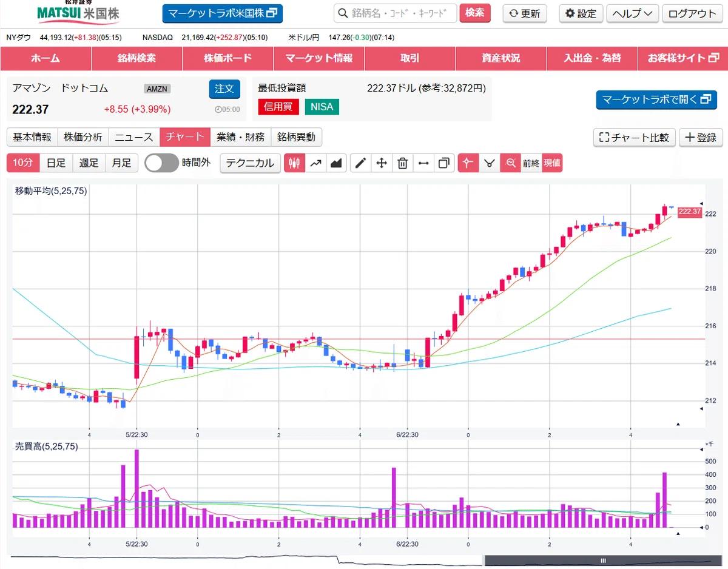Click the 移動平均(5,25,75) indicator label

(x=51, y=191)
